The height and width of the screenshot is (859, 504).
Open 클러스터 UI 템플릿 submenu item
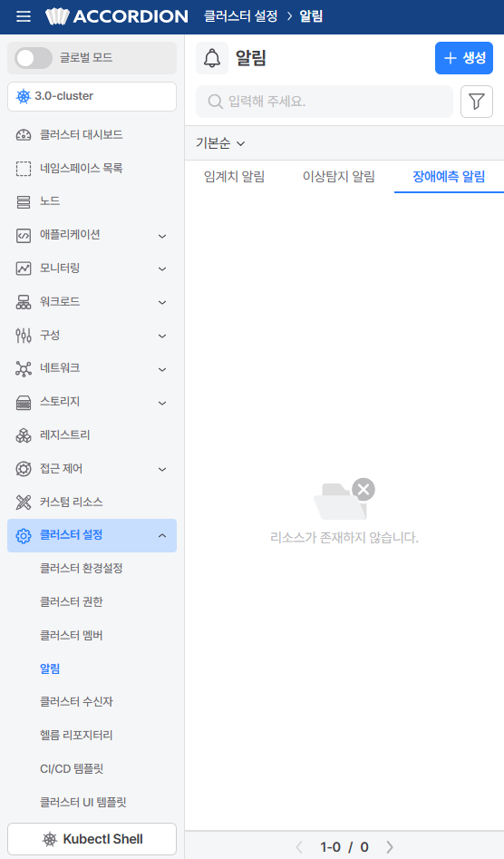[83, 803]
